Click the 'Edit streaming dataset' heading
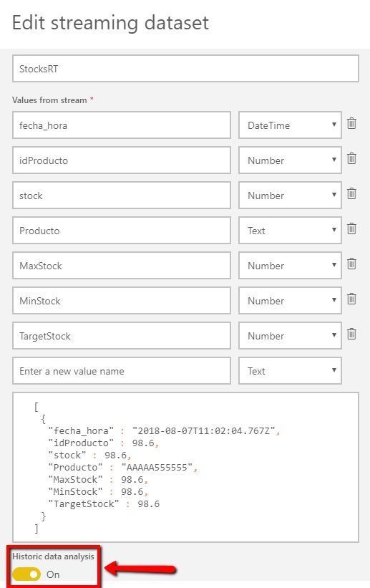This screenshot has width=370, height=588. (x=110, y=23)
